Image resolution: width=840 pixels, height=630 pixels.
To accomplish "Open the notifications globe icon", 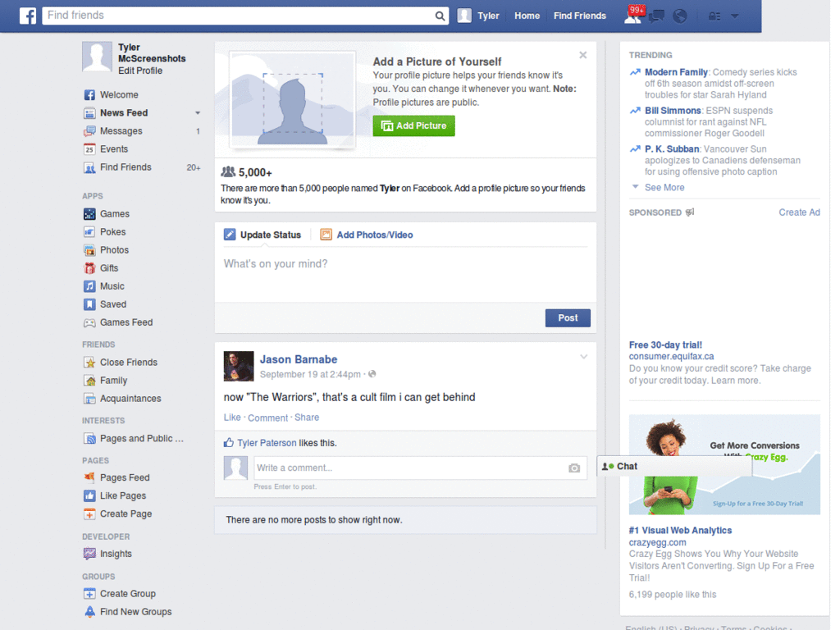I will (680, 16).
